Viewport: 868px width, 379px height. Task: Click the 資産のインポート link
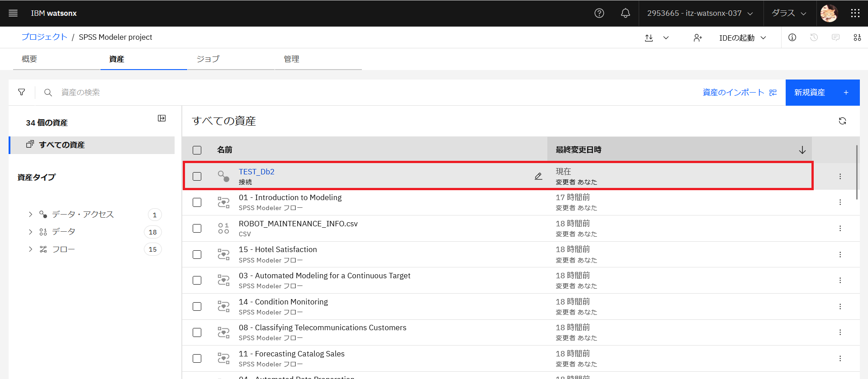tap(740, 93)
